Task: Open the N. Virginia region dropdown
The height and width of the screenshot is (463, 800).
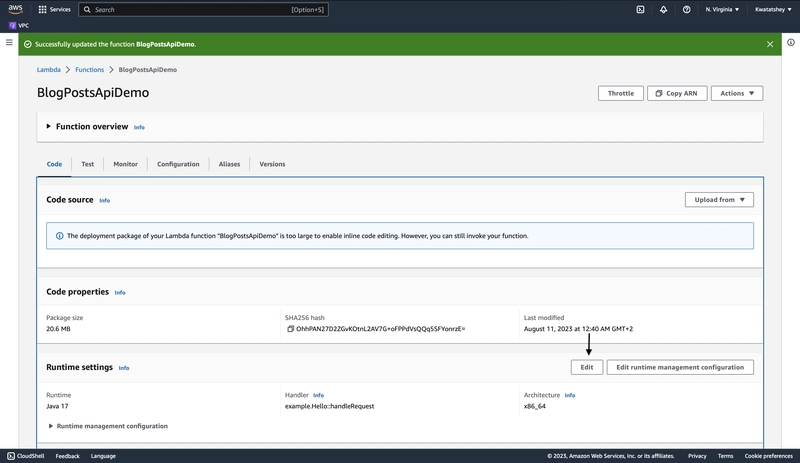Action: click(x=722, y=9)
